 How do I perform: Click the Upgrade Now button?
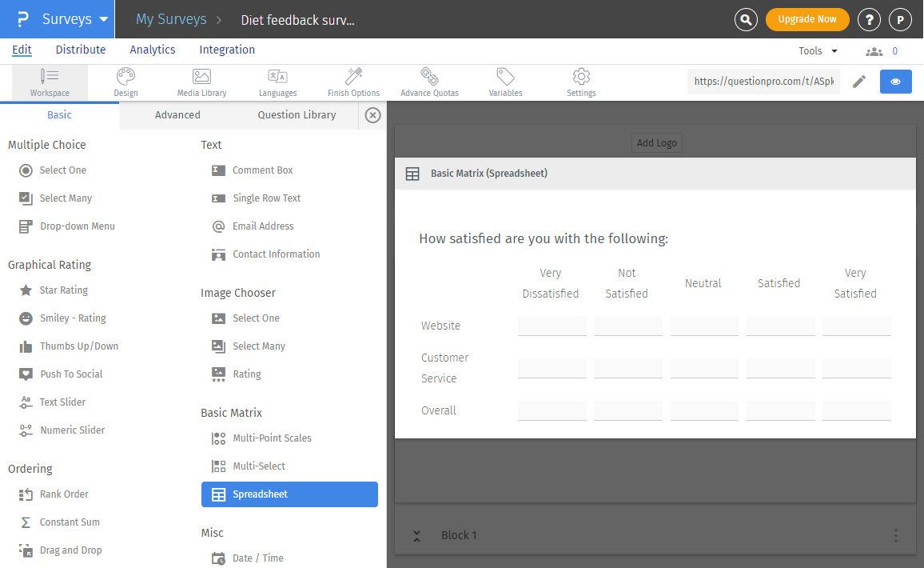point(807,19)
